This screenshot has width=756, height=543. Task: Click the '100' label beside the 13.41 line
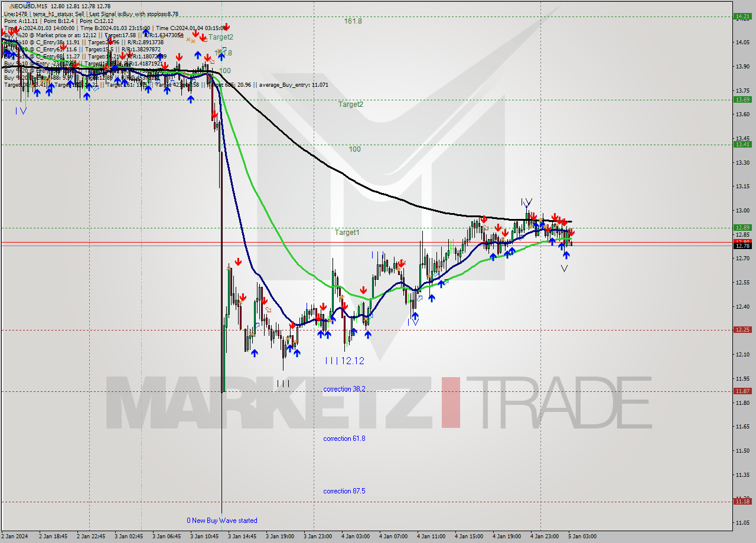[x=354, y=149]
